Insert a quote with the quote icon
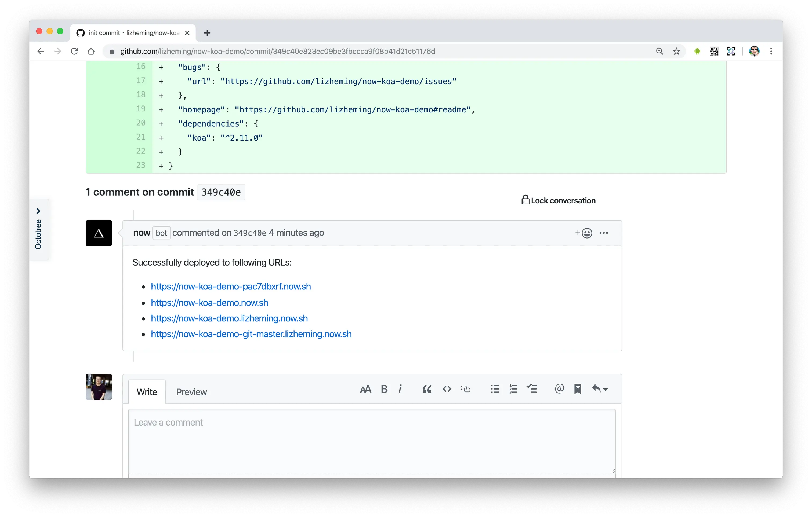 tap(427, 389)
